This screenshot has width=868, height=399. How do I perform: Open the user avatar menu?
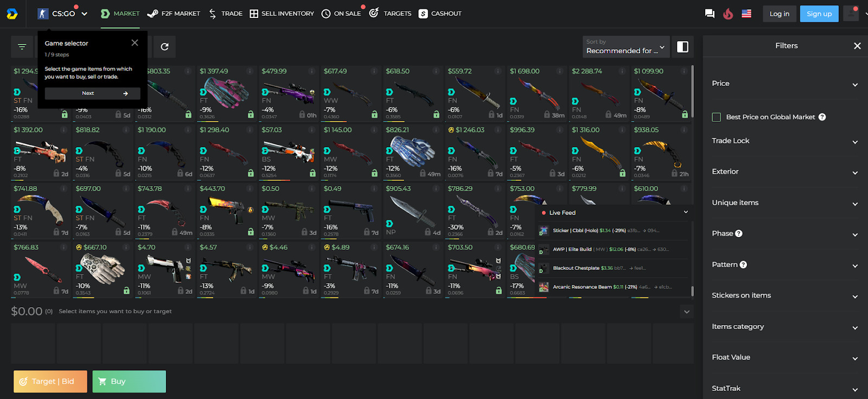point(851,14)
